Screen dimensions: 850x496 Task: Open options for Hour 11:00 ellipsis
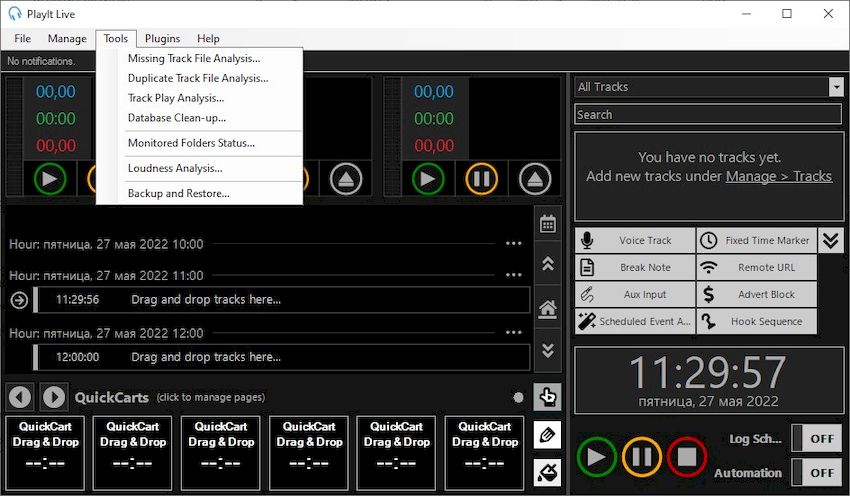(x=513, y=275)
